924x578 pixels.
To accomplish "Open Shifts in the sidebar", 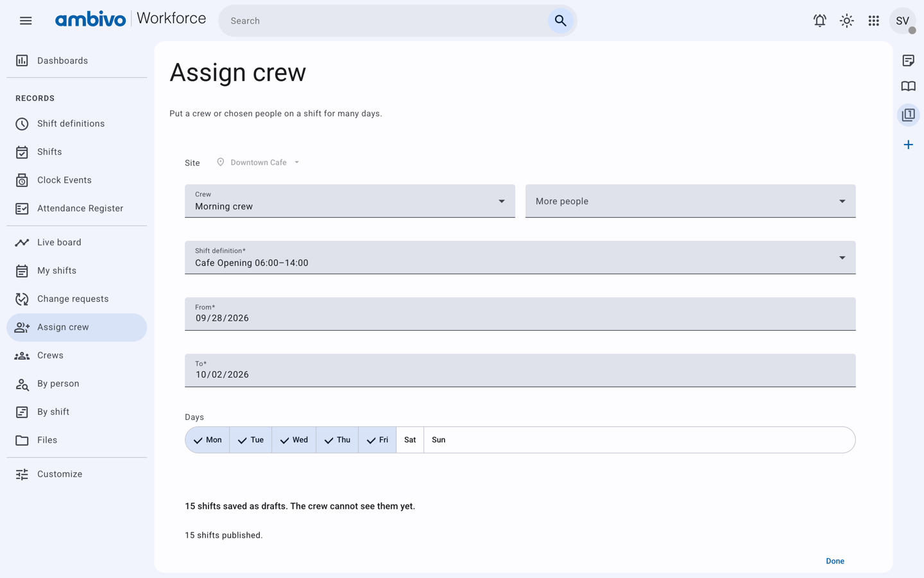I will point(77,152).
